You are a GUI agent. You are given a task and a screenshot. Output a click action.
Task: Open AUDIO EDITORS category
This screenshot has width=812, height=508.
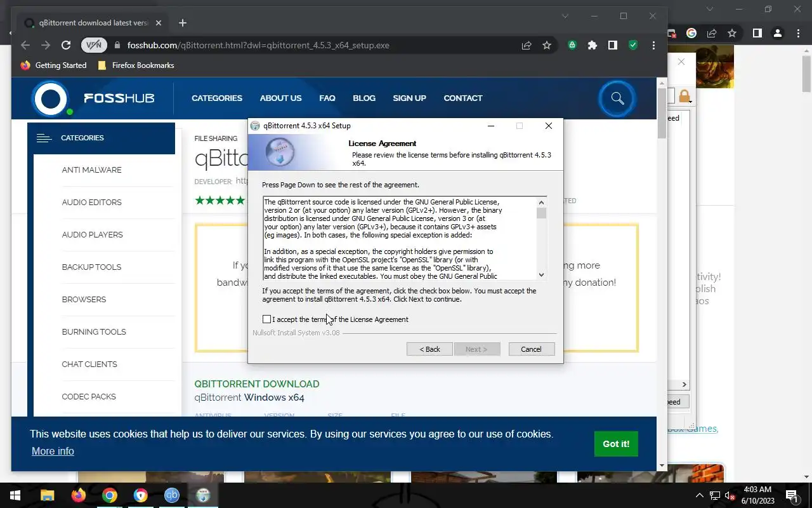point(91,203)
